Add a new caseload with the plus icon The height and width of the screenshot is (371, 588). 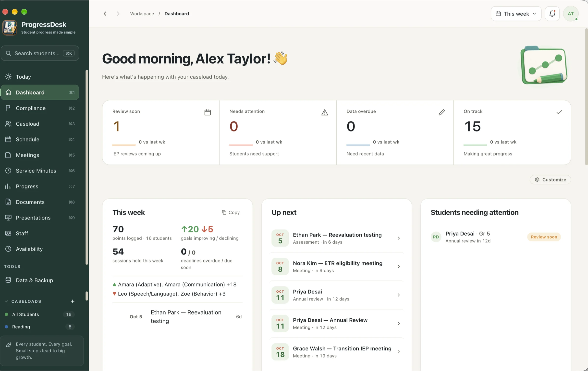pyautogui.click(x=73, y=301)
